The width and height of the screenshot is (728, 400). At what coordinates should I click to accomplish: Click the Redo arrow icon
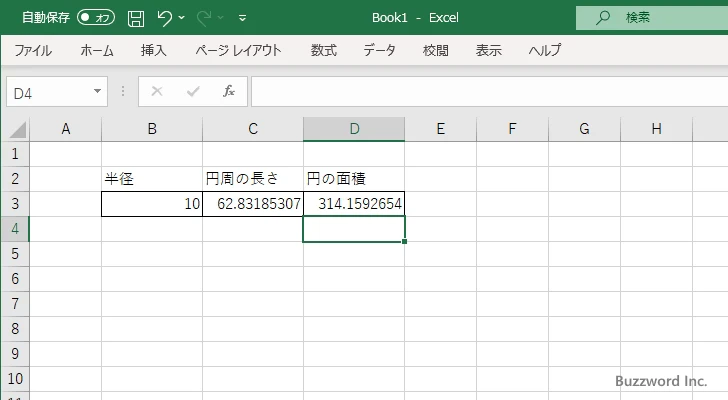(x=203, y=18)
